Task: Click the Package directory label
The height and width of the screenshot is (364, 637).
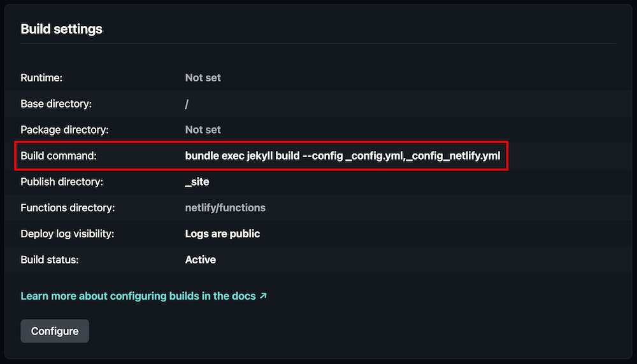Action: [64, 130]
